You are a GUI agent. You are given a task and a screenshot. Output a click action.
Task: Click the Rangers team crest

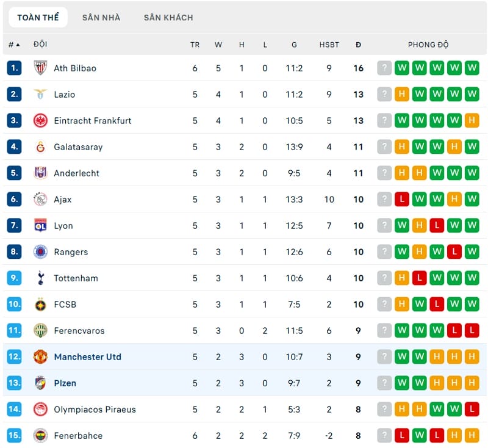tap(40, 252)
